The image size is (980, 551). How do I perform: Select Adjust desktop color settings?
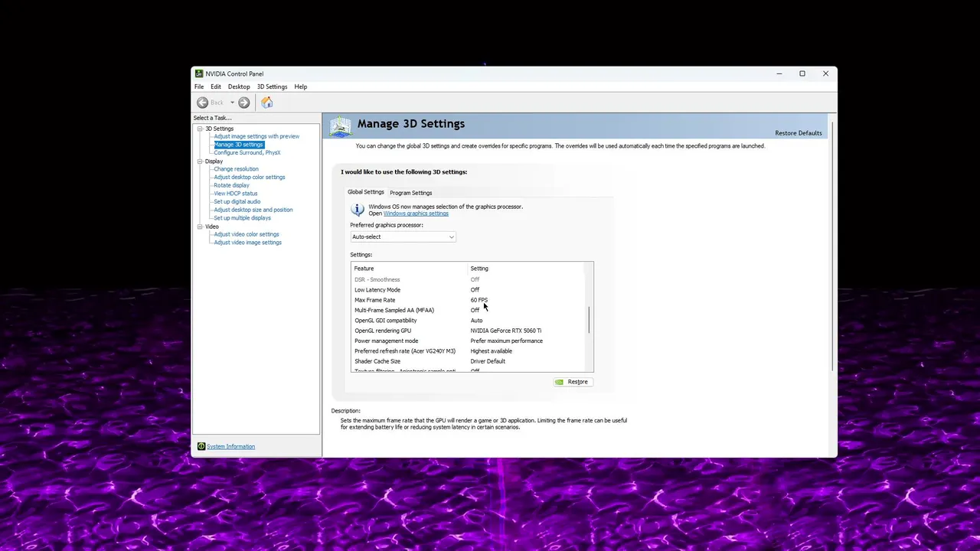(x=250, y=178)
